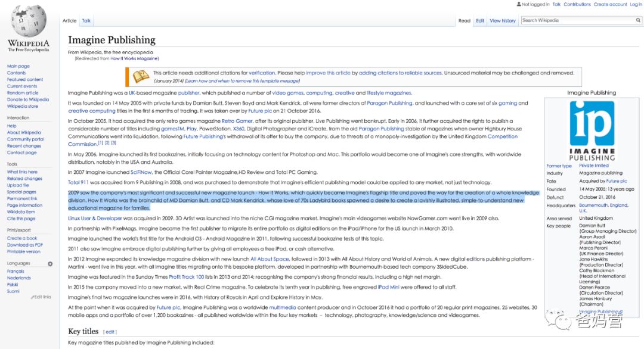Click the search magnifier icon
The image size is (644, 349).
pos(638,20)
